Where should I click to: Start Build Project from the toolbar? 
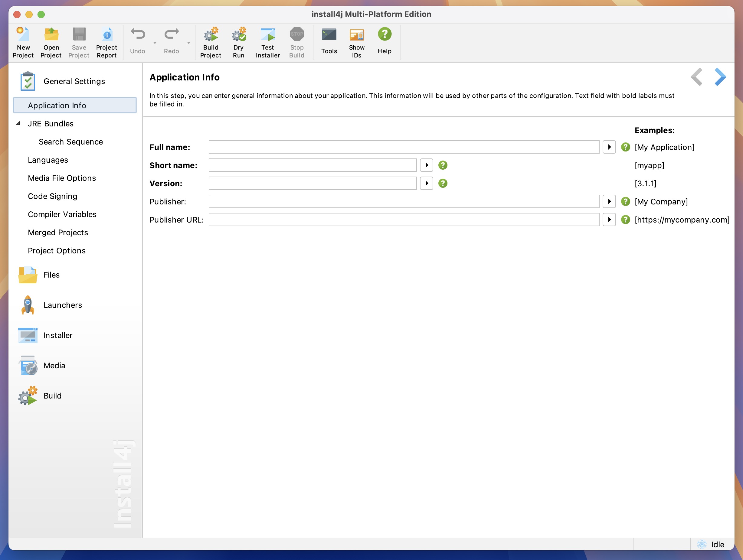pyautogui.click(x=211, y=42)
